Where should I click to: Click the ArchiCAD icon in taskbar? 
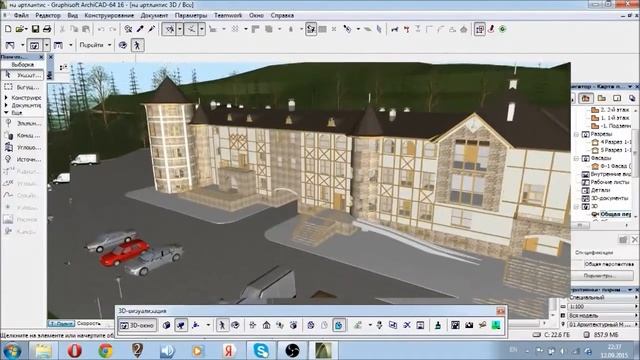(x=323, y=350)
